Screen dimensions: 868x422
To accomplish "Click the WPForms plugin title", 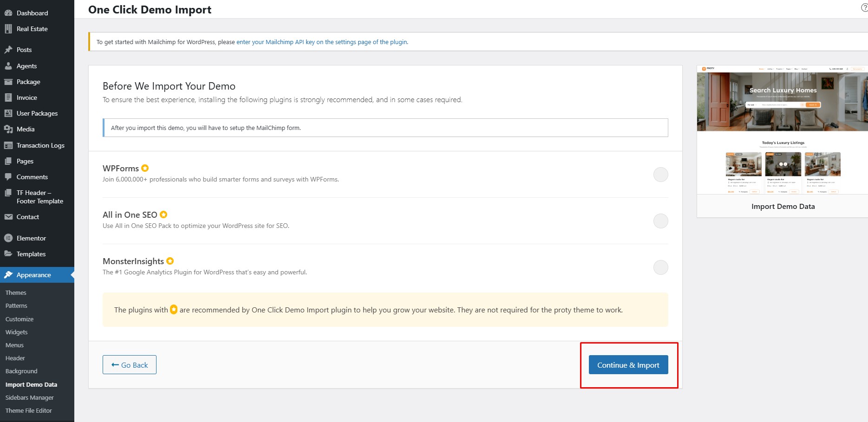I will [121, 168].
